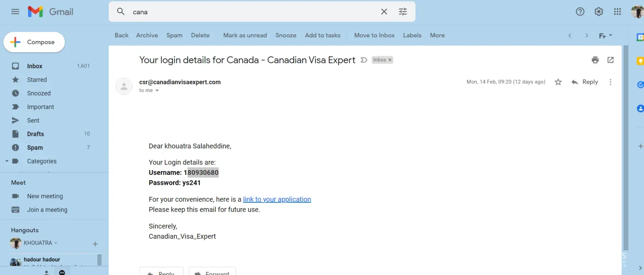Image resolution: width=644 pixels, height=275 pixels.
Task: Open the KHOUATRA Hangouts status dropdown
Action: tap(56, 243)
